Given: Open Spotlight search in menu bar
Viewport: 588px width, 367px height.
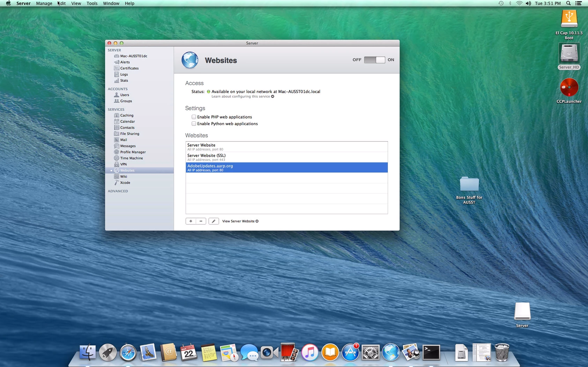Looking at the screenshot, I should pyautogui.click(x=568, y=3).
